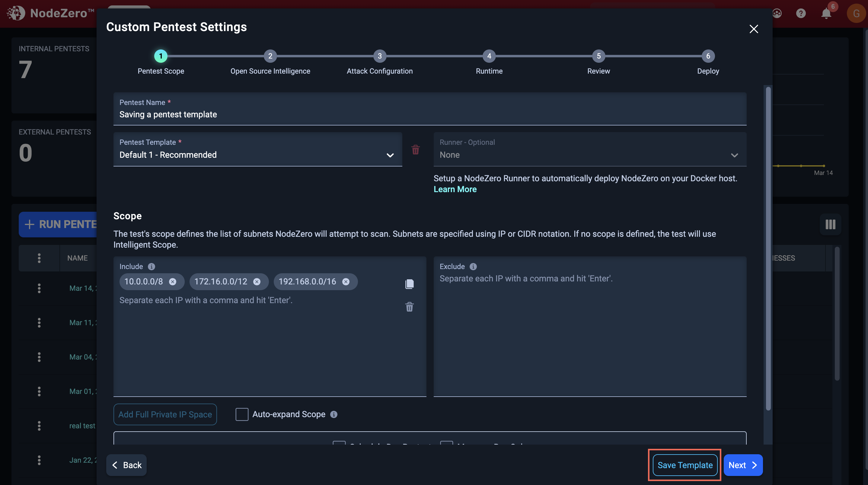
Task: Click the NAME column header
Action: click(x=78, y=258)
